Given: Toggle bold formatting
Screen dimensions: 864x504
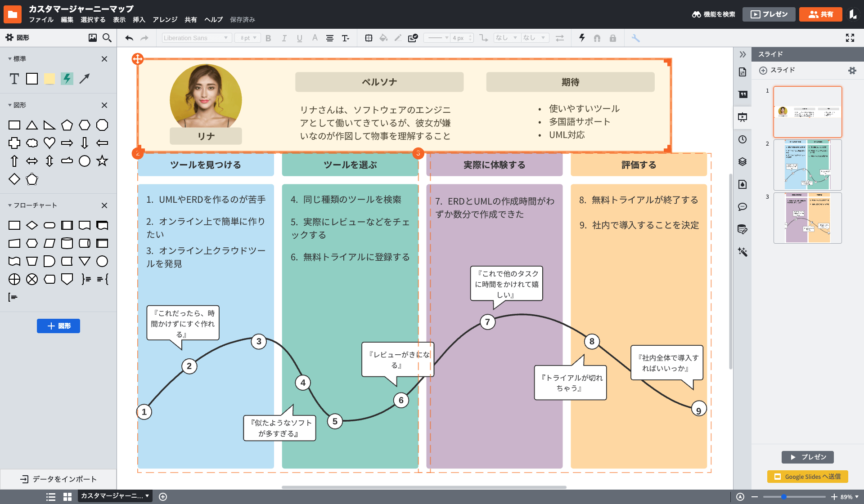Looking at the screenshot, I should (x=268, y=38).
